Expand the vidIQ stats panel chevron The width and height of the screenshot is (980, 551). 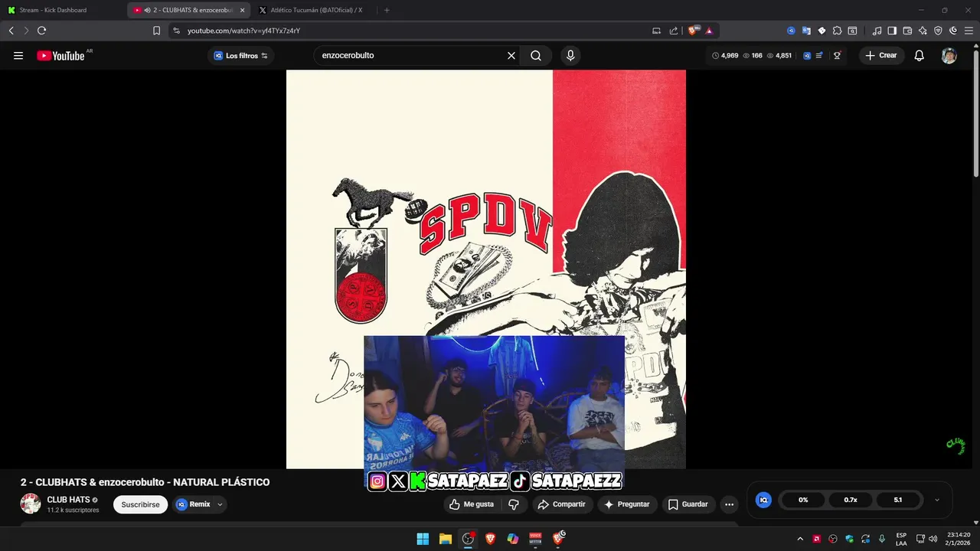[x=937, y=500]
